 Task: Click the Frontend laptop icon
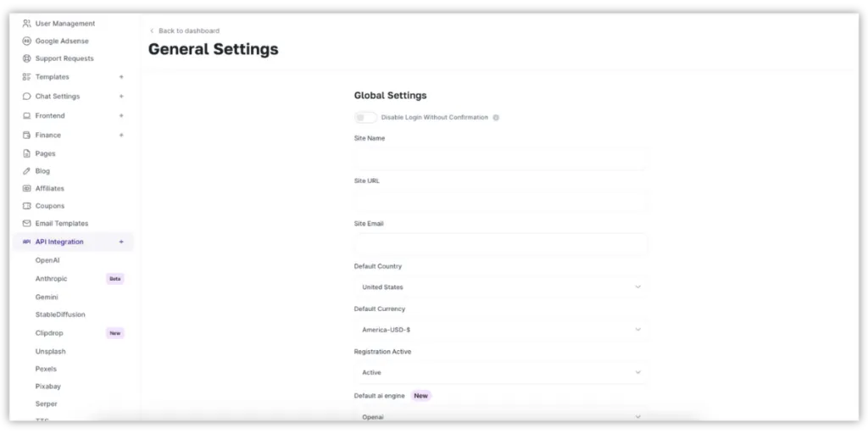[x=26, y=115]
